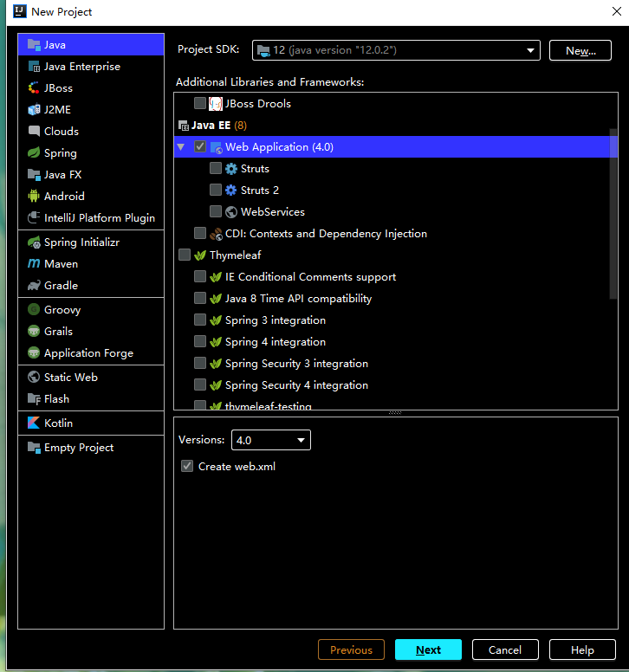Screen dimensions: 629x672
Task: Click the panel splitter grip handle
Action: point(395,413)
